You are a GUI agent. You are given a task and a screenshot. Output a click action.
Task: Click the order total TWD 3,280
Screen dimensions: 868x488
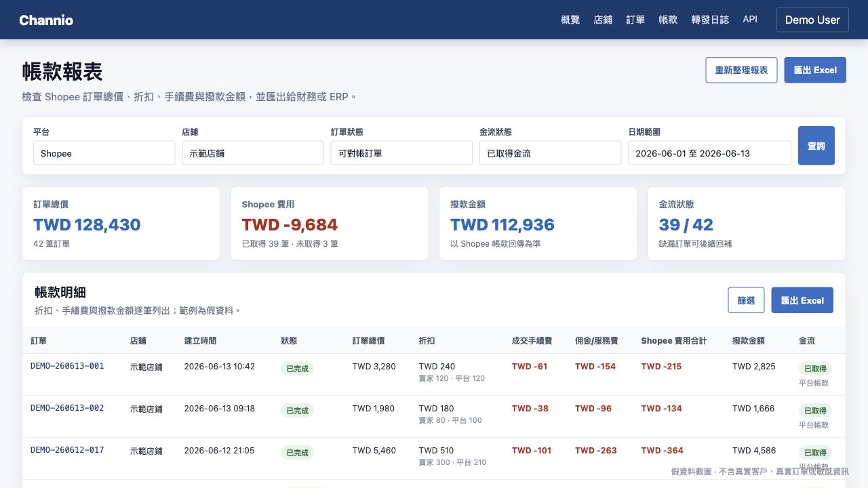[x=374, y=367]
